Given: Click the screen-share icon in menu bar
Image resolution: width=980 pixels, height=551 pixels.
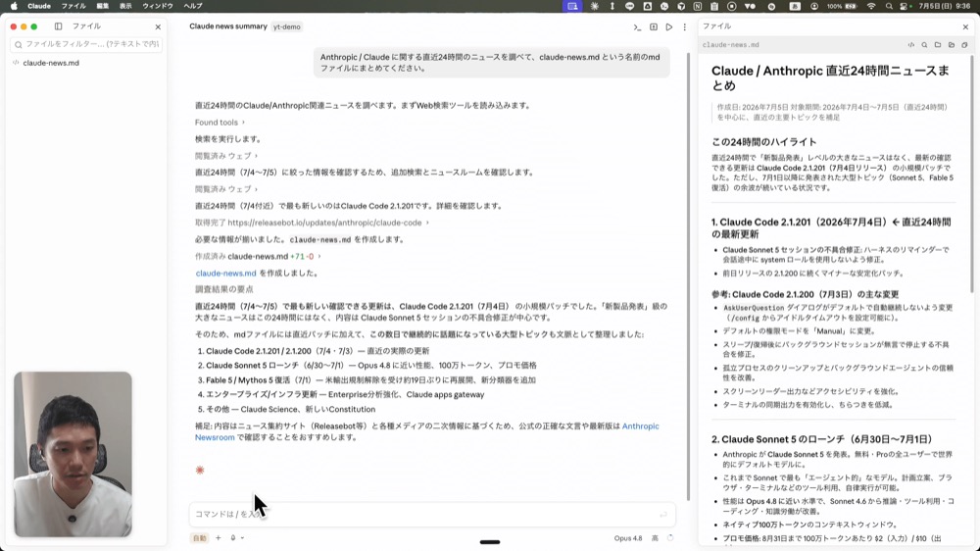Looking at the screenshot, I should 572,6.
